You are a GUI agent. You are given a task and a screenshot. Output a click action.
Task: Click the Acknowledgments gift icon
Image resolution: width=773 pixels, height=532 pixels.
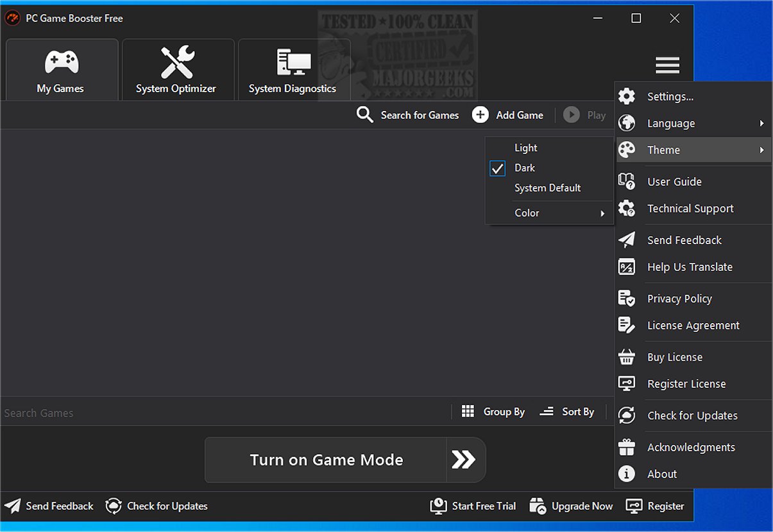click(627, 447)
